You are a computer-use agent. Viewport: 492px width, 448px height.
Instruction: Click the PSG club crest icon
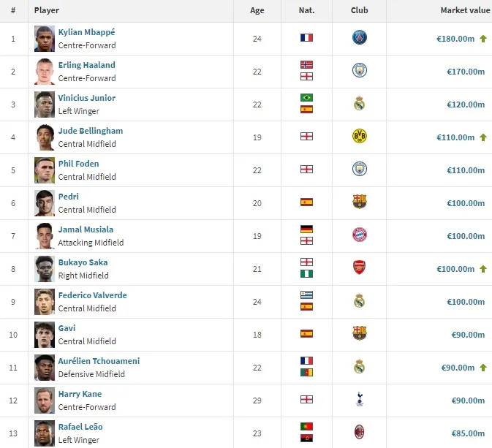coord(359,38)
